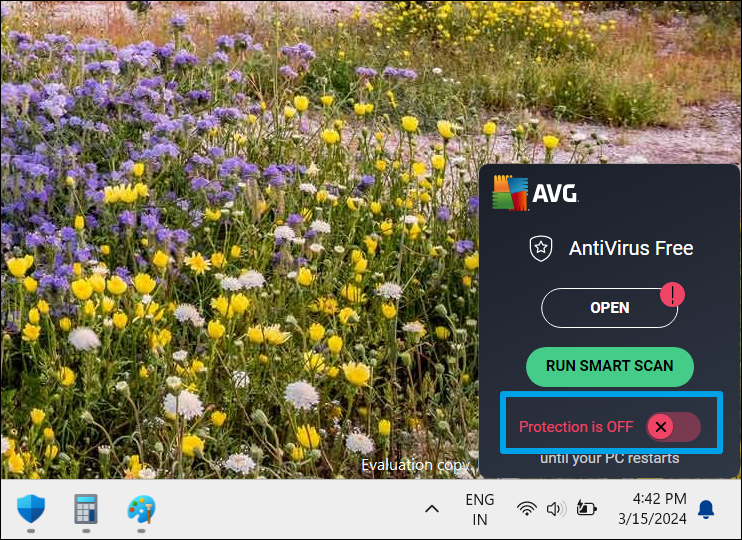Click the 'Protection is OFF' text
The image size is (742, 540).
tap(576, 427)
